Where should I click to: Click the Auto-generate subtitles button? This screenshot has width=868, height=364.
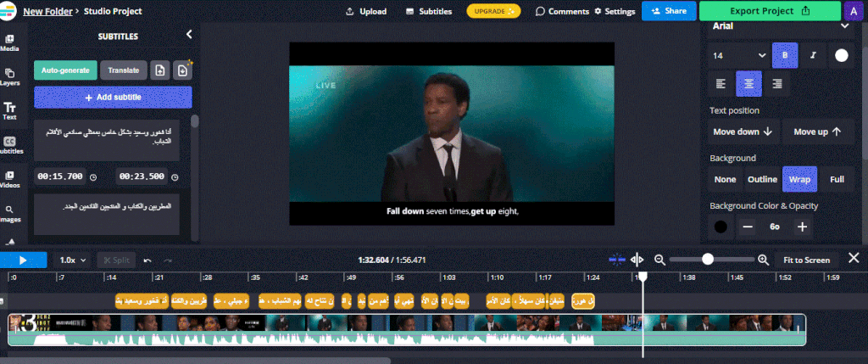[65, 70]
